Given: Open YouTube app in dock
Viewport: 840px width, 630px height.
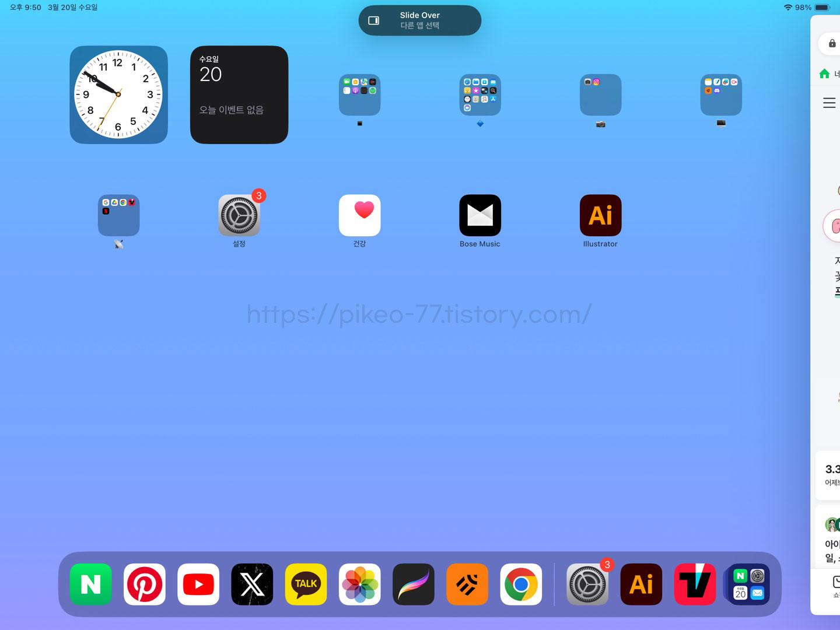Looking at the screenshot, I should [x=198, y=584].
